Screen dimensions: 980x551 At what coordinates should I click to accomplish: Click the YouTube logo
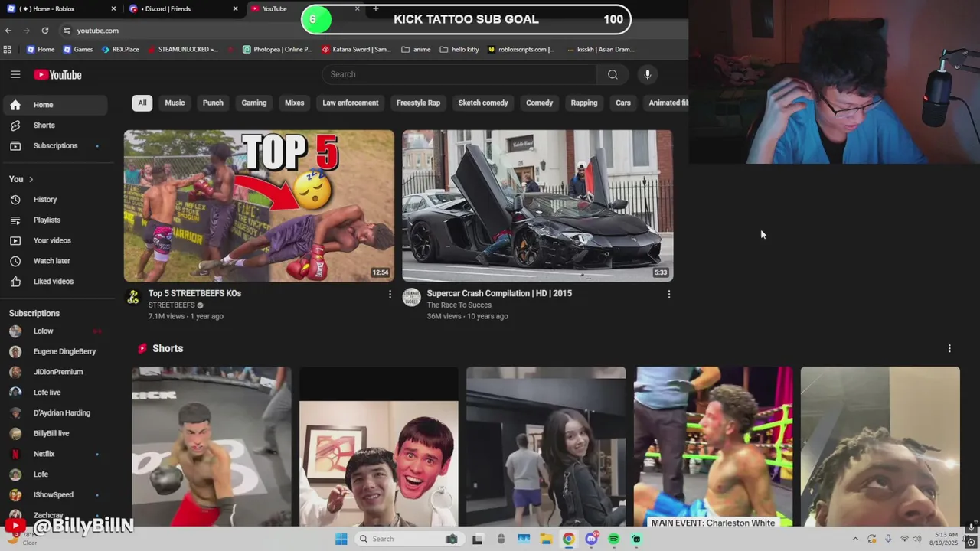(x=57, y=74)
